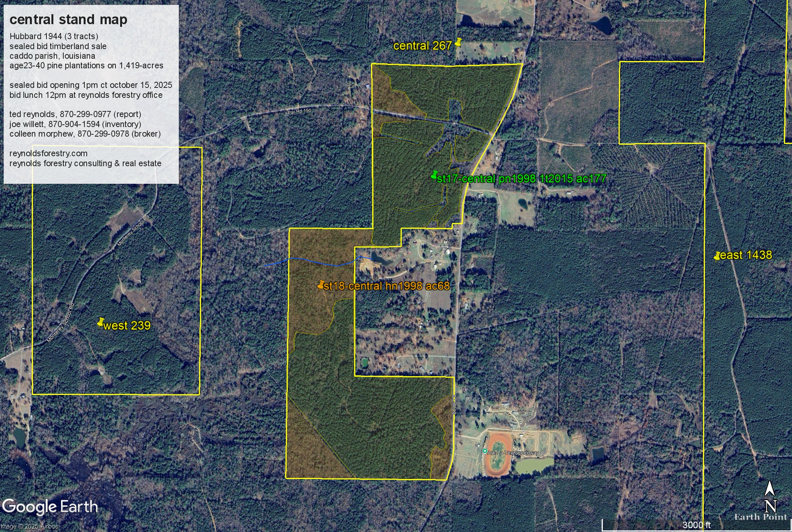
Task: Click ted reynolds phone number line
Action: 75,114
